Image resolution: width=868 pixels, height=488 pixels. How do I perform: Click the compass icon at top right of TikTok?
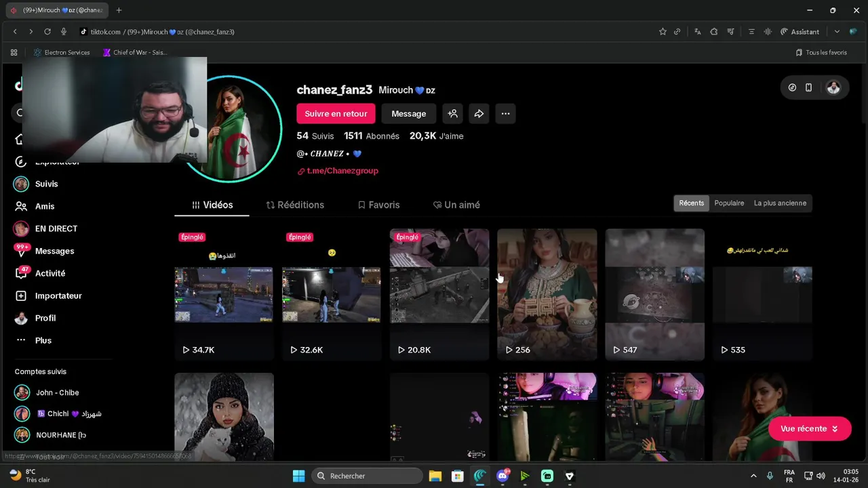coord(792,87)
